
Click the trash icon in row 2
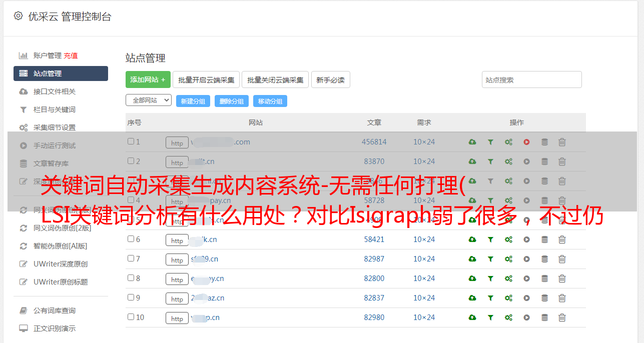pos(562,161)
